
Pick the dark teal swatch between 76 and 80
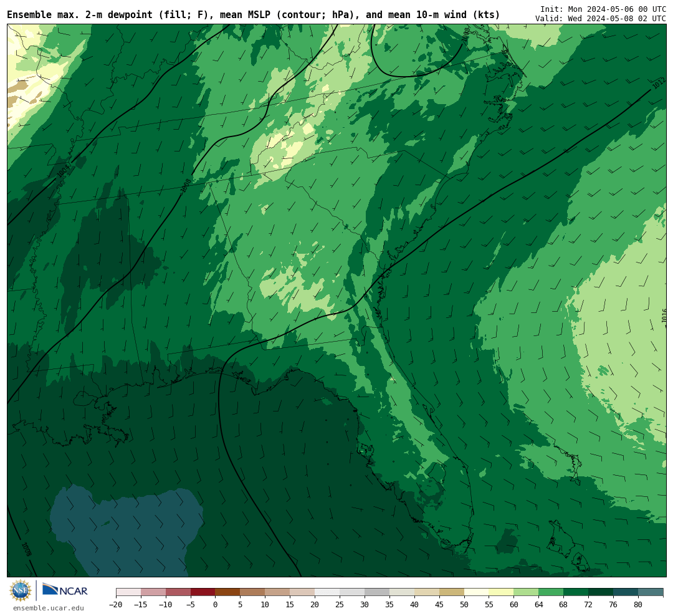(626, 592)
